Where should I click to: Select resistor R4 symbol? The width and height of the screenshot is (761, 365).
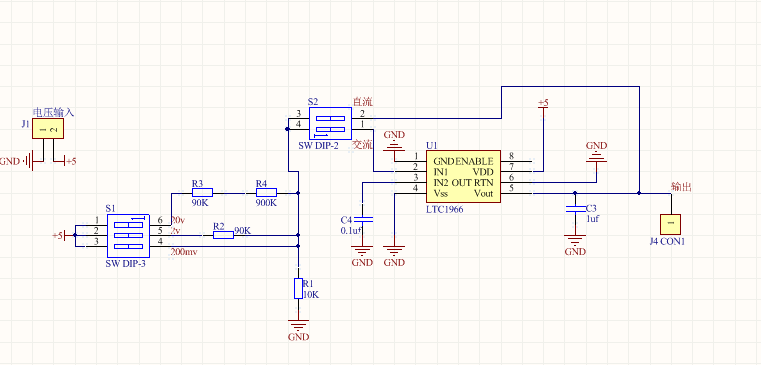tap(266, 193)
